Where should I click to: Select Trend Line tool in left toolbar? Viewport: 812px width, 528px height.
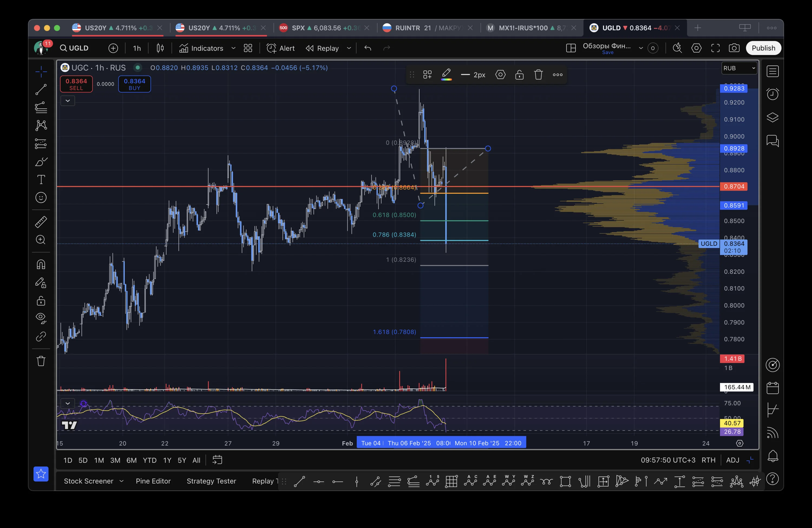(41, 90)
